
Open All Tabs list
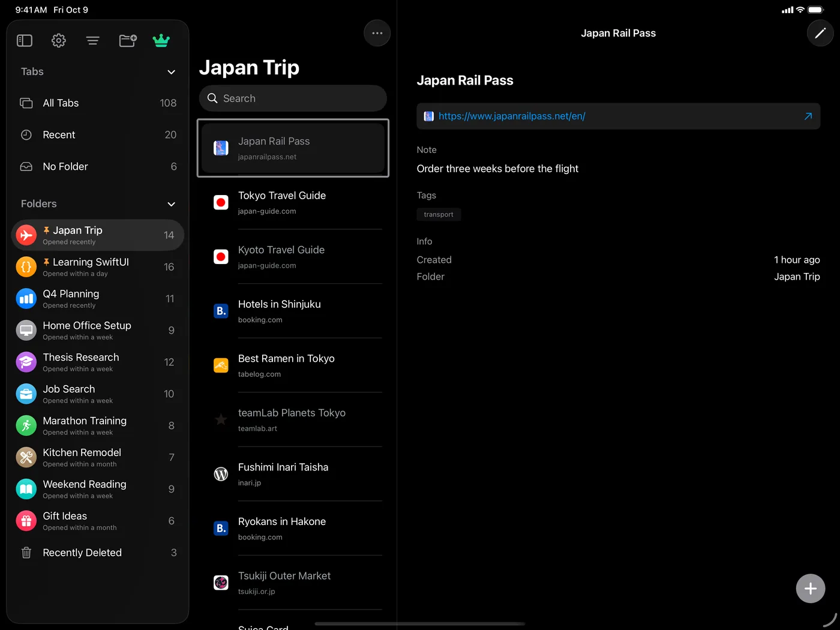(98, 103)
